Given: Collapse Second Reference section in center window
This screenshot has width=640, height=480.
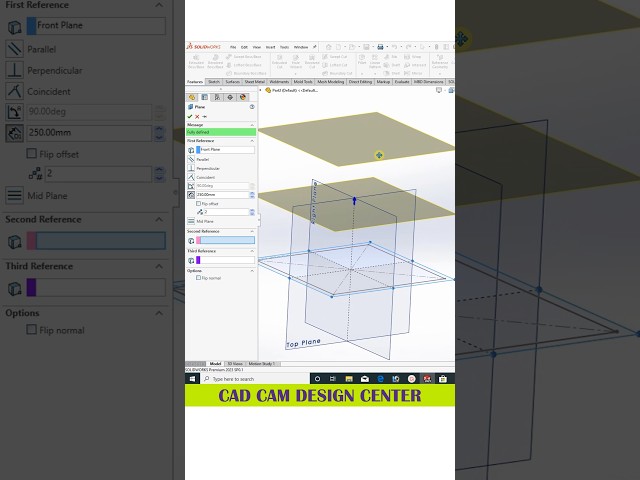Looking at the screenshot, I should (252, 231).
